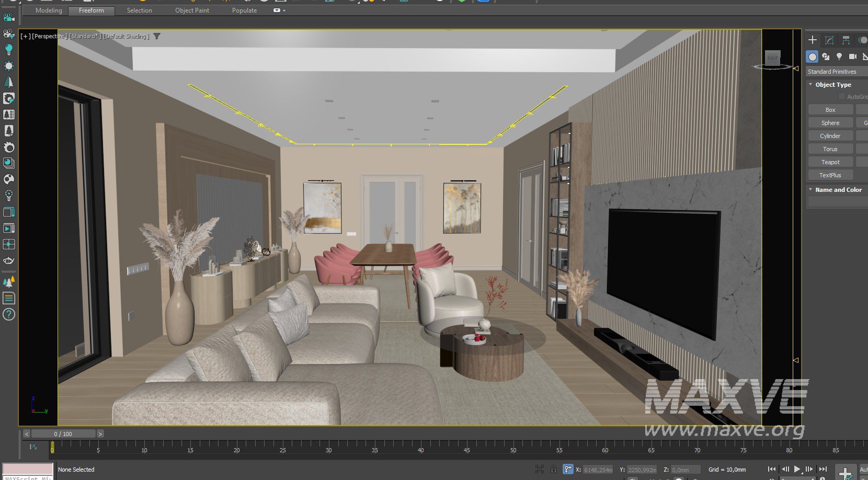Screen dimensions: 868x480
Task: Open the Modify panel tab icon
Action: tap(829, 40)
